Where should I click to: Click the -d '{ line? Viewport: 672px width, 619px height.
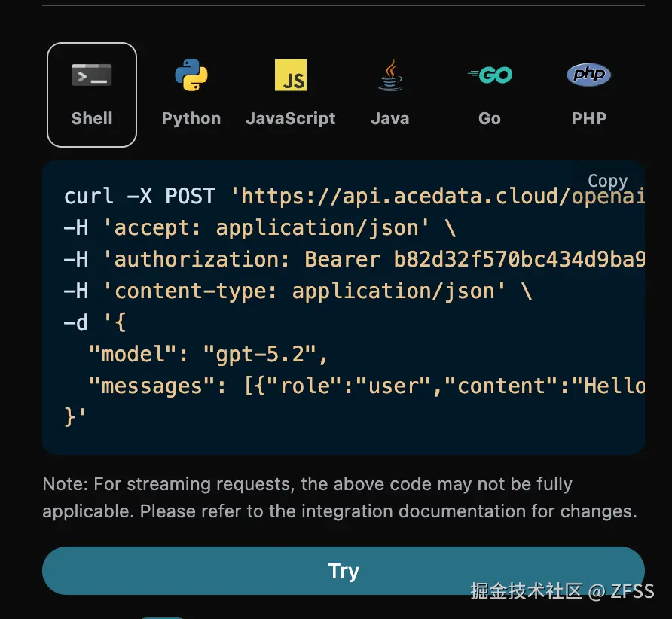(x=95, y=322)
